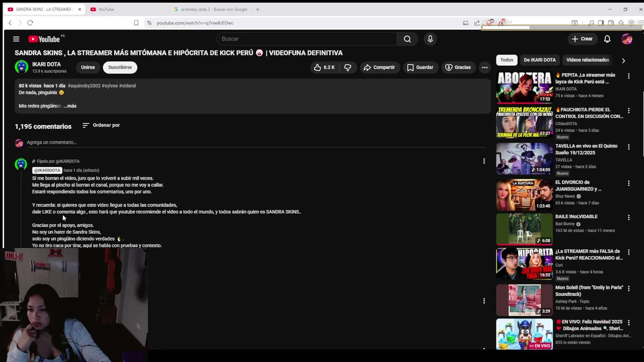Go back in browser history

[10, 23]
